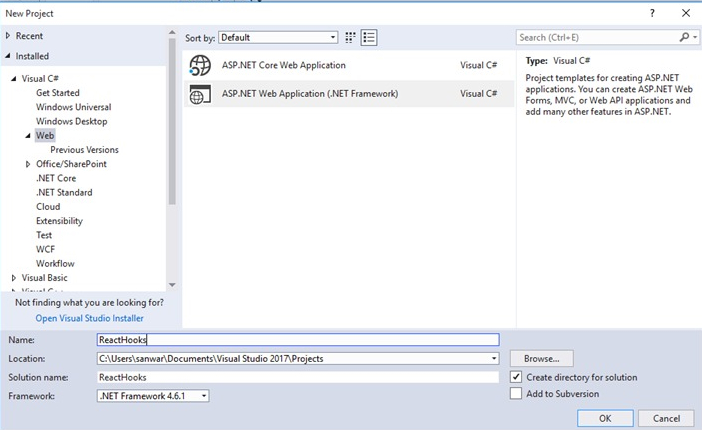Select .NET Standard category
This screenshot has width=702, height=430.
pos(64,193)
